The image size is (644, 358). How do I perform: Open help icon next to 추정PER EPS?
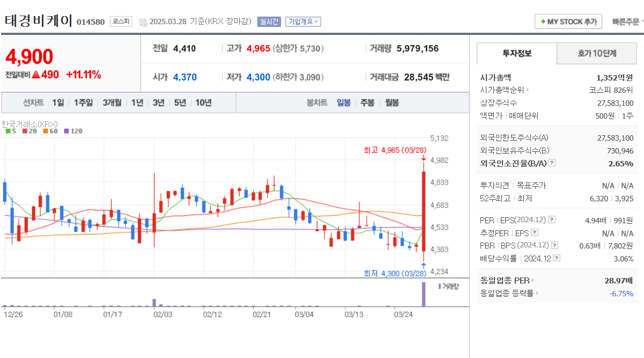coord(534,233)
